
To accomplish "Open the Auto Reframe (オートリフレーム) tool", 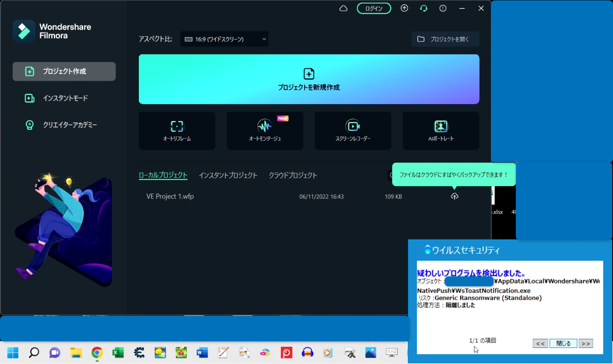I will (177, 131).
